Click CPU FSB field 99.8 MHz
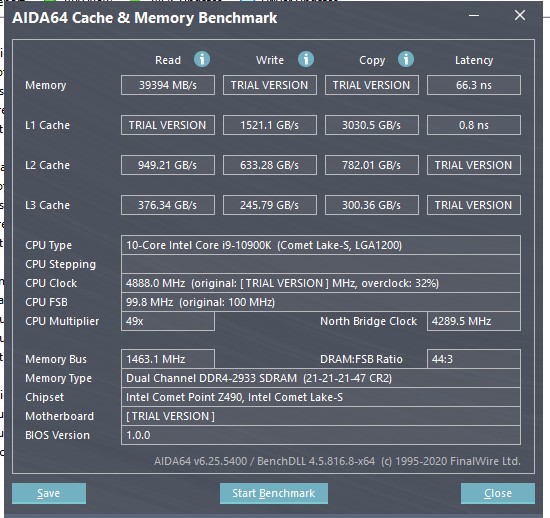 (321, 302)
